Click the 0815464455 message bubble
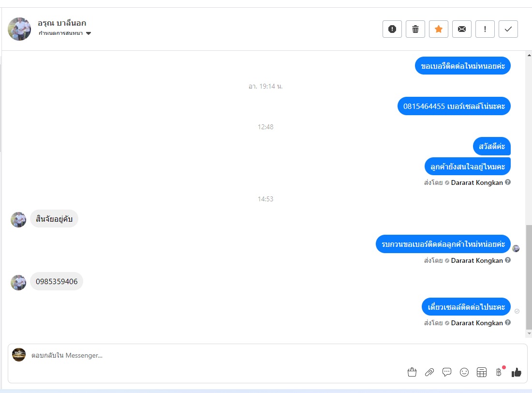This screenshot has height=393, width=532. [x=454, y=106]
